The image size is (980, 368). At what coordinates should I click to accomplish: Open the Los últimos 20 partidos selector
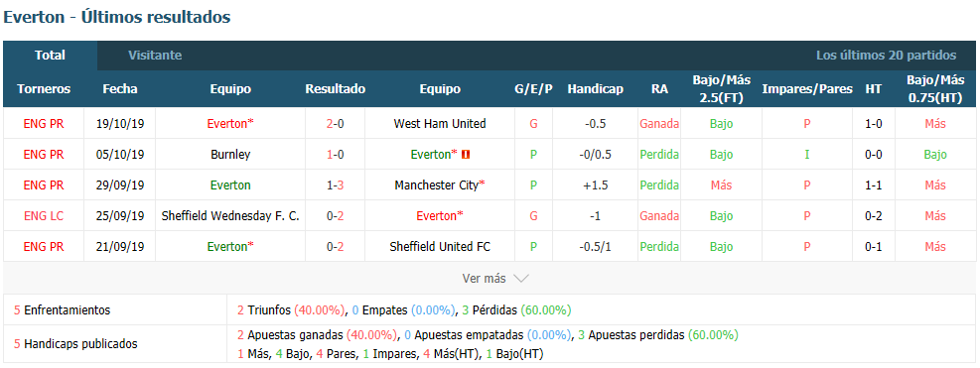coord(886,55)
